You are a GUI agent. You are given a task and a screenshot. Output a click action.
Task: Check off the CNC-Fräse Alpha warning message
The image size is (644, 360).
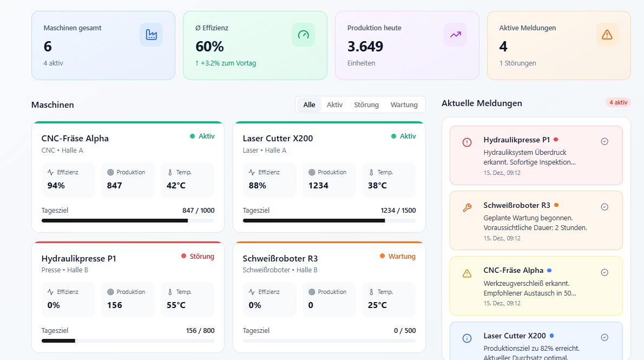tap(604, 272)
